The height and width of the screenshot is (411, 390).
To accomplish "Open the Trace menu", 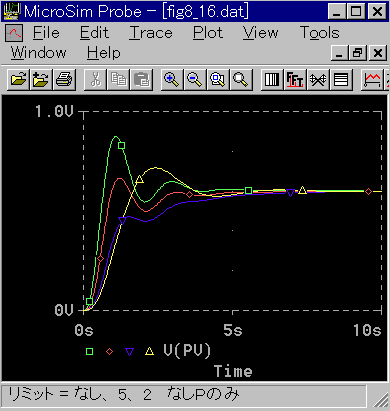I will (151, 33).
